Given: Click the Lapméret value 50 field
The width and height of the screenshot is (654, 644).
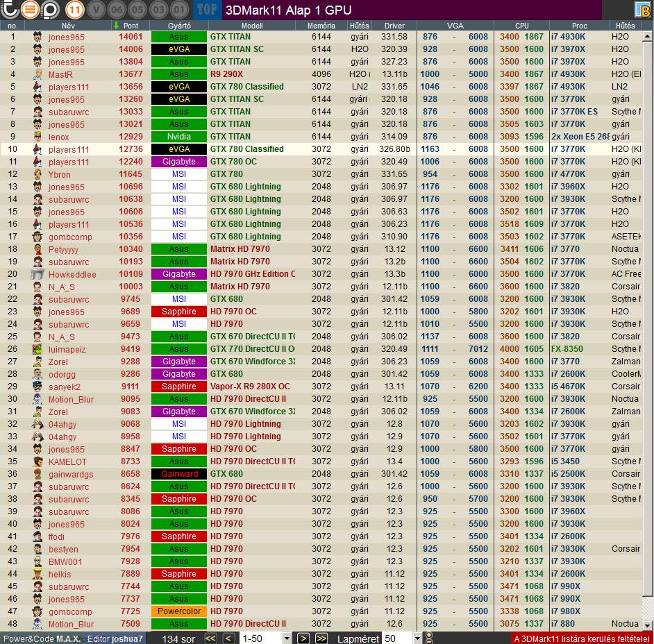Looking at the screenshot, I should (x=398, y=638).
